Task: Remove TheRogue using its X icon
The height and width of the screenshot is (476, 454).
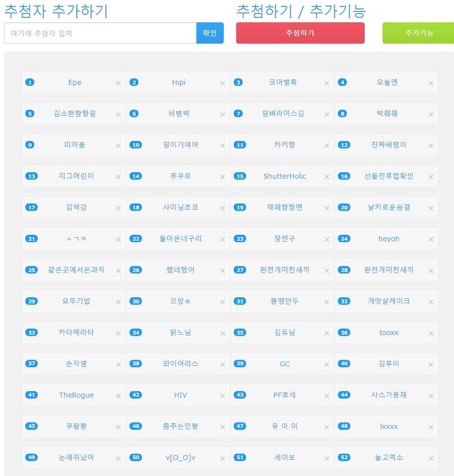Action: point(118,396)
